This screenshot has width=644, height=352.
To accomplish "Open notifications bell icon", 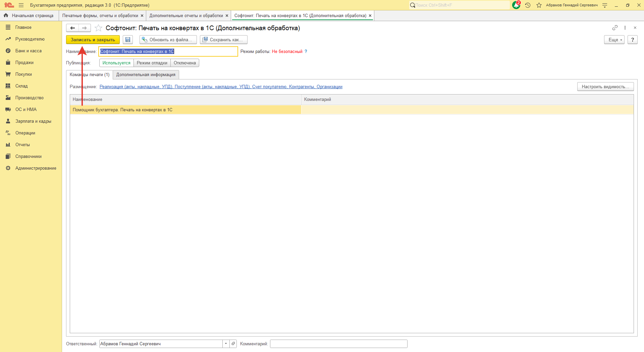I will (516, 5).
